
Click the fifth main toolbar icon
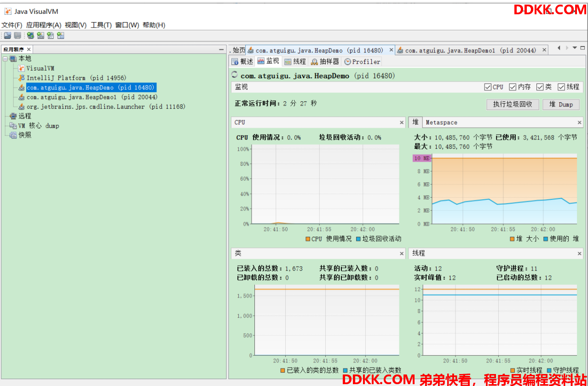(x=51, y=35)
